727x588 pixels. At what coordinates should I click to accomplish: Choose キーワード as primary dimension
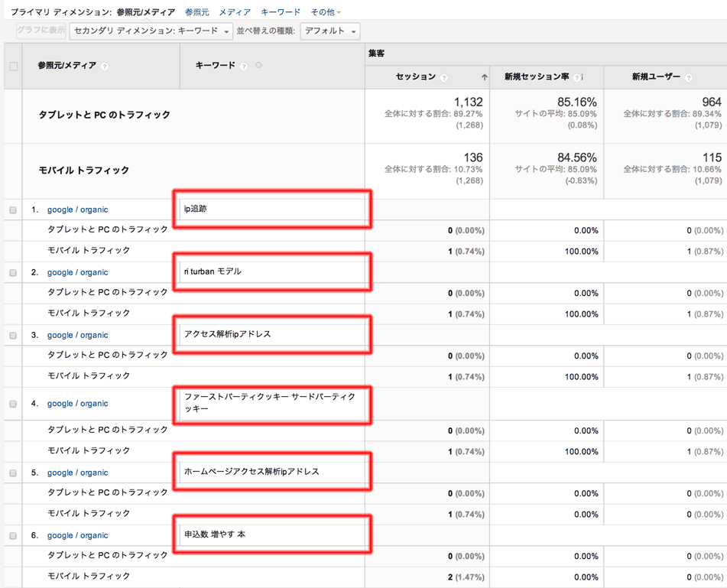[x=281, y=12]
